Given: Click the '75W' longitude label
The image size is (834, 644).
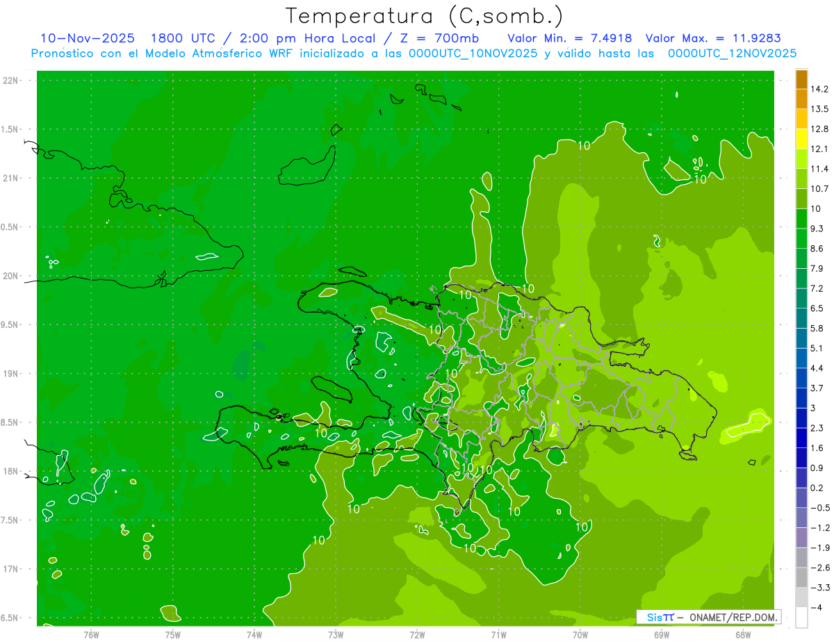Looking at the screenshot, I should point(173,634).
